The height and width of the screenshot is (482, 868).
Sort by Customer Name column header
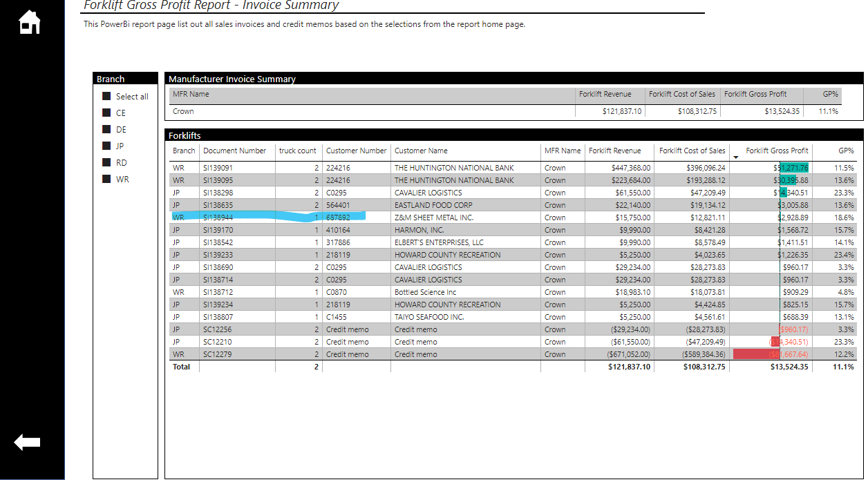(x=421, y=151)
